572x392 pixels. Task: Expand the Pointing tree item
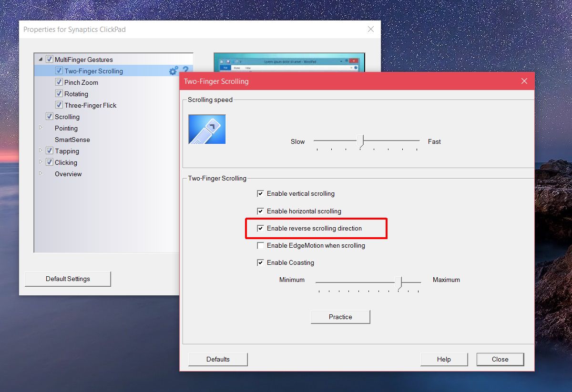coord(41,128)
